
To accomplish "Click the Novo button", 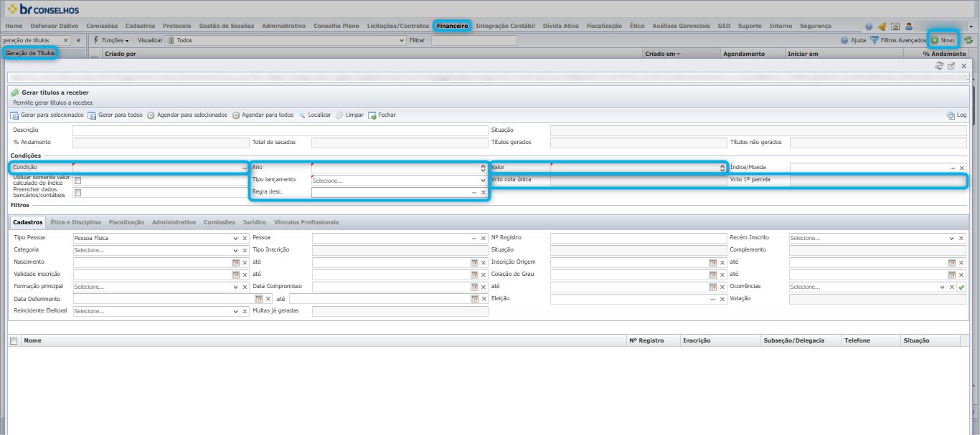I will [x=943, y=40].
